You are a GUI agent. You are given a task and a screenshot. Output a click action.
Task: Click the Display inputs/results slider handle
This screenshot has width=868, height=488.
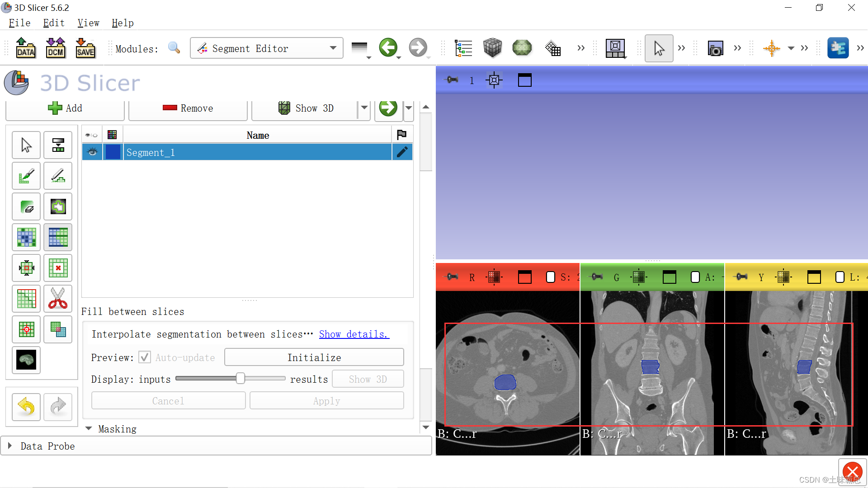240,378
